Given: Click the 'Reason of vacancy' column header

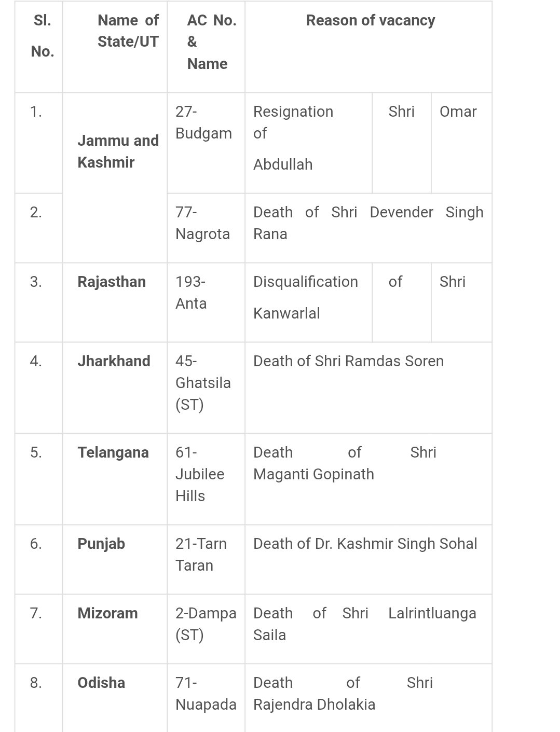Looking at the screenshot, I should tap(370, 21).
